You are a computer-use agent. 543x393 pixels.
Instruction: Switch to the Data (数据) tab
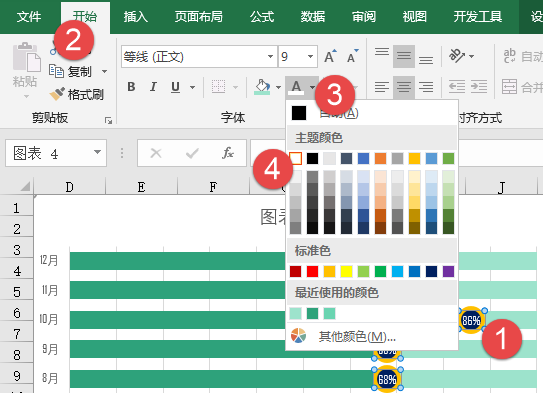(313, 17)
